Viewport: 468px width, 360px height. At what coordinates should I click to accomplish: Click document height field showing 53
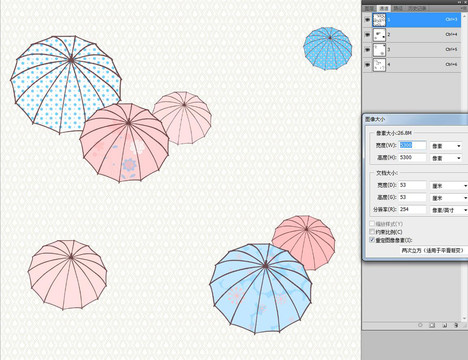(x=412, y=197)
